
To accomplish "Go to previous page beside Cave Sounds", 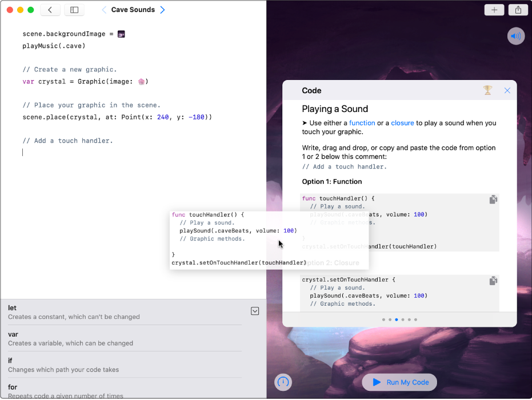I will coord(104,10).
